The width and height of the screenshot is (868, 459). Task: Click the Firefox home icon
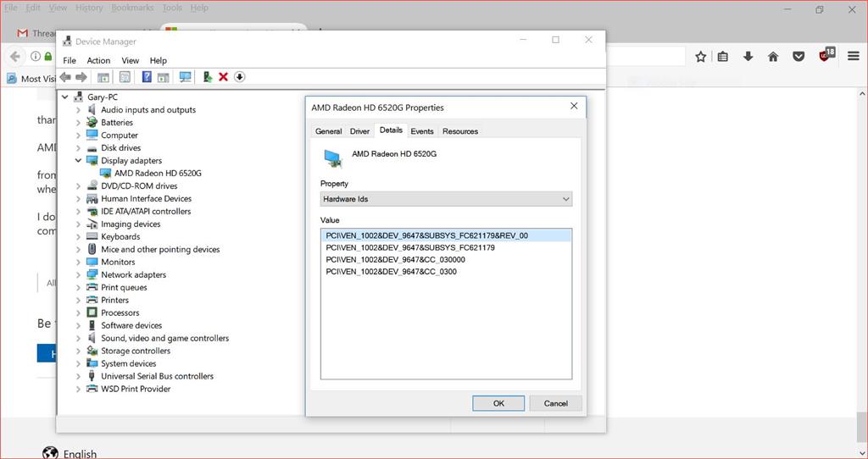pyautogui.click(x=773, y=57)
